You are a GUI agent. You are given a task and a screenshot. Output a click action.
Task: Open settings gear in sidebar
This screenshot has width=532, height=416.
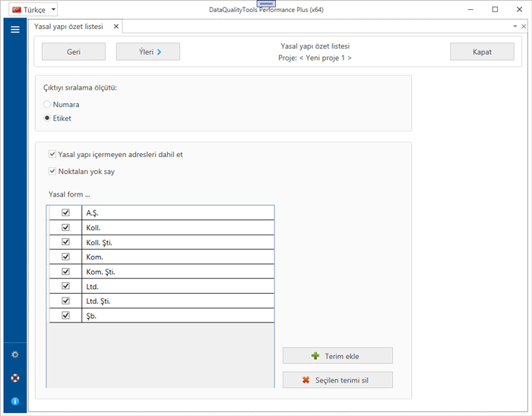point(14,355)
